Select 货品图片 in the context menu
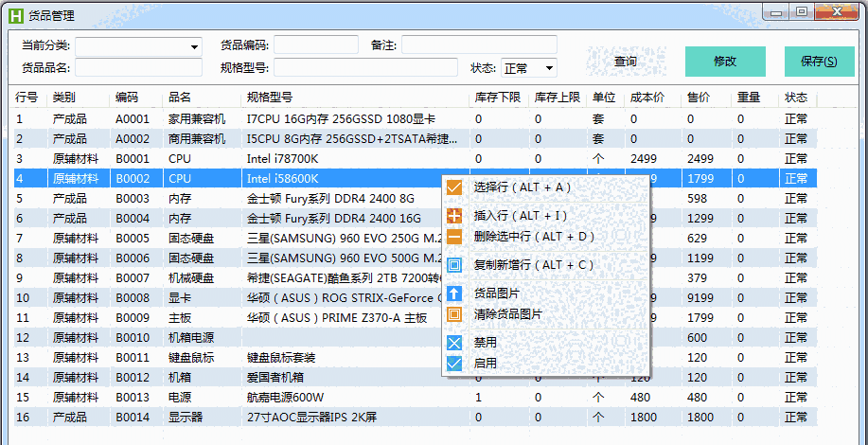This screenshot has height=445, width=868. tap(545, 294)
